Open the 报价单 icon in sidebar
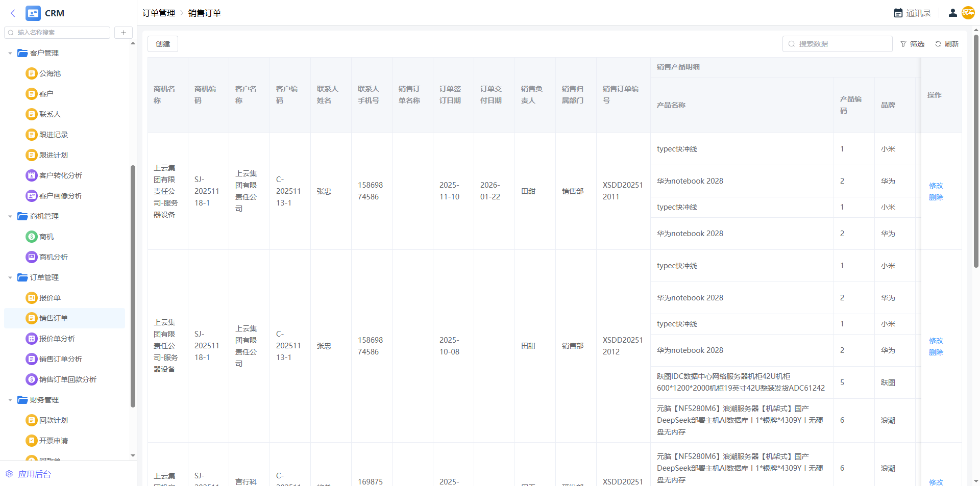Image resolution: width=980 pixels, height=486 pixels. (31, 298)
